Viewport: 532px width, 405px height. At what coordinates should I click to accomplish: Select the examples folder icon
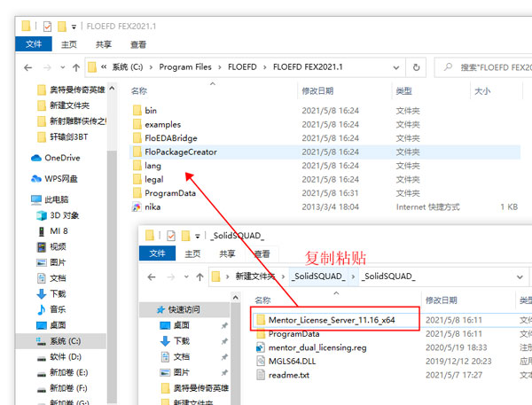(137, 124)
